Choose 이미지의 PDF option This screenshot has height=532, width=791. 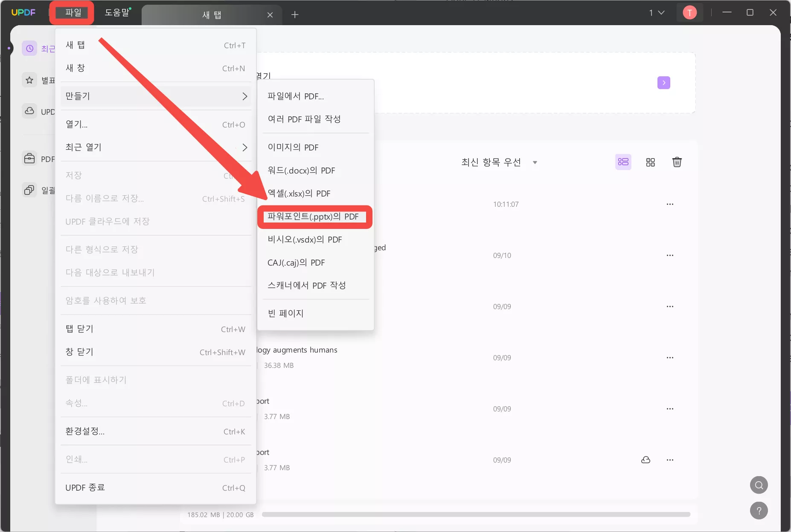click(x=316, y=147)
